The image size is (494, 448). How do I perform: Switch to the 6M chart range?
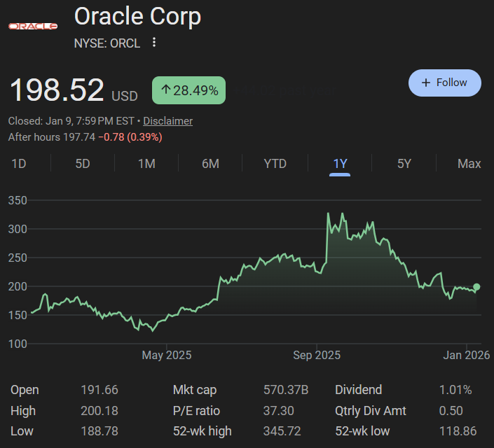click(x=210, y=164)
